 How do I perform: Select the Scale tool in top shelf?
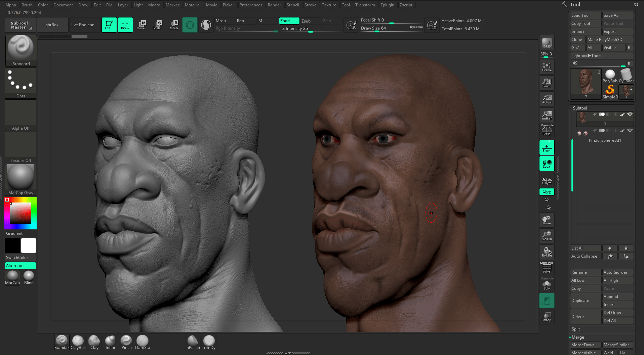click(157, 25)
